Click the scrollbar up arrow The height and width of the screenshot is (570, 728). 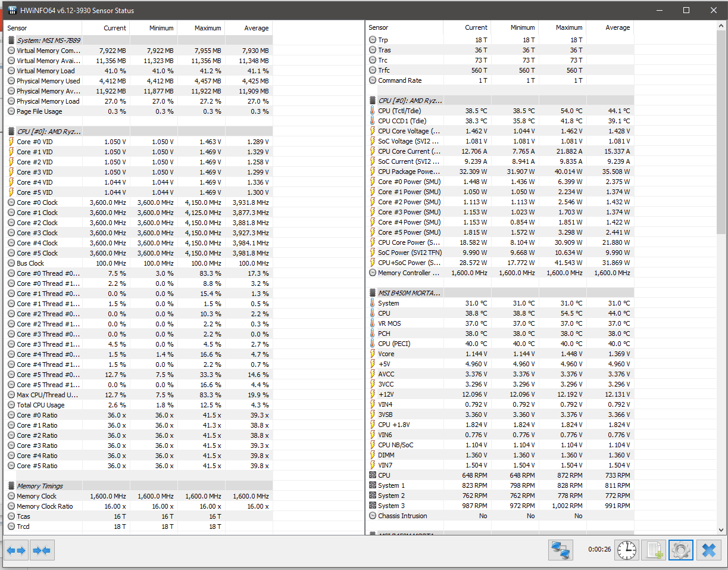click(x=722, y=26)
